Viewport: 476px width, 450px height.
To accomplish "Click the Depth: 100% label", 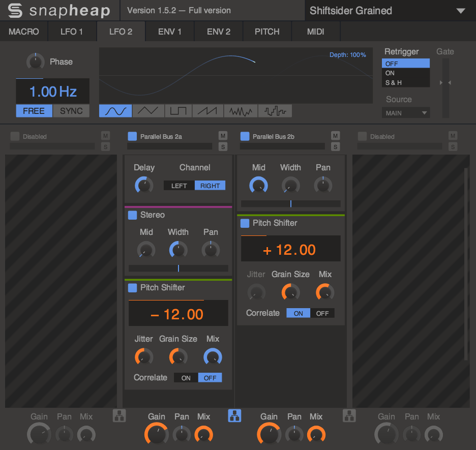I will [347, 55].
